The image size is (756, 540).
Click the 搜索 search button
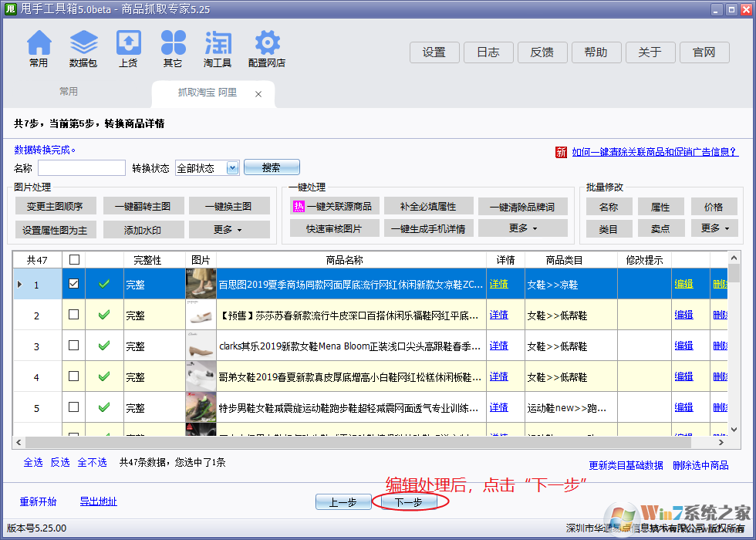(x=272, y=167)
